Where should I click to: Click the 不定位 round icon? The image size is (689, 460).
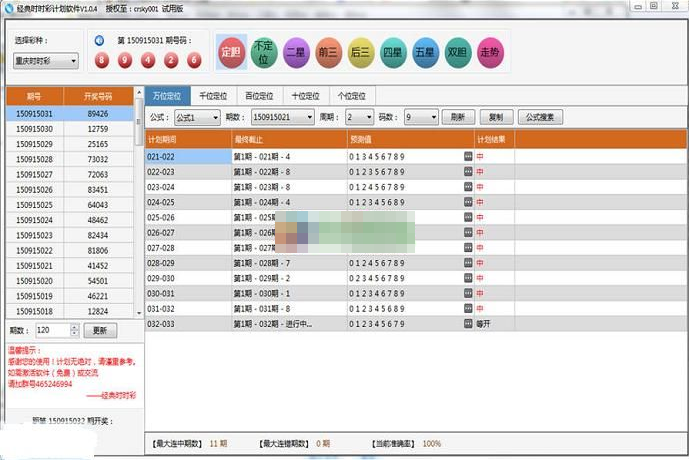coord(263,52)
